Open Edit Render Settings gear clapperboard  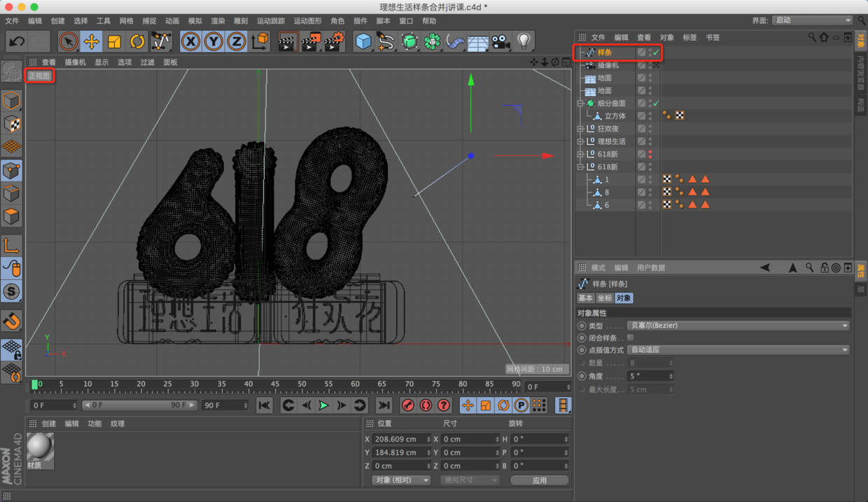pos(334,41)
